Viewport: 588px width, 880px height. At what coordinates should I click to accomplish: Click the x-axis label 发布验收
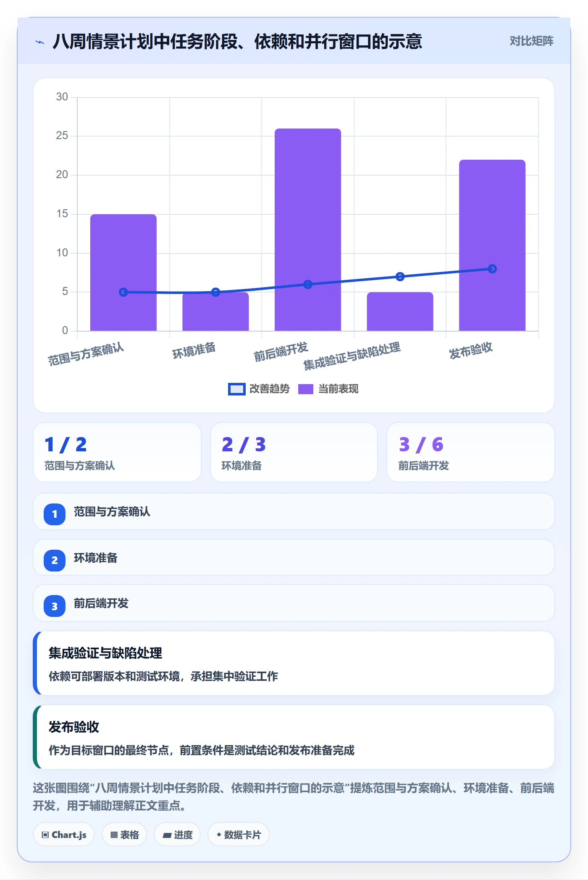pyautogui.click(x=471, y=350)
